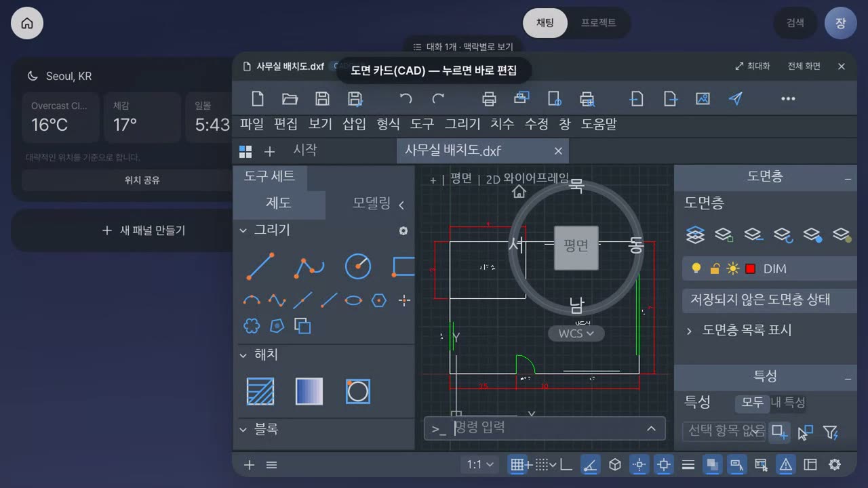Screen dimensions: 868x488
Task: Click the 전체 화면 button
Action: point(804,66)
